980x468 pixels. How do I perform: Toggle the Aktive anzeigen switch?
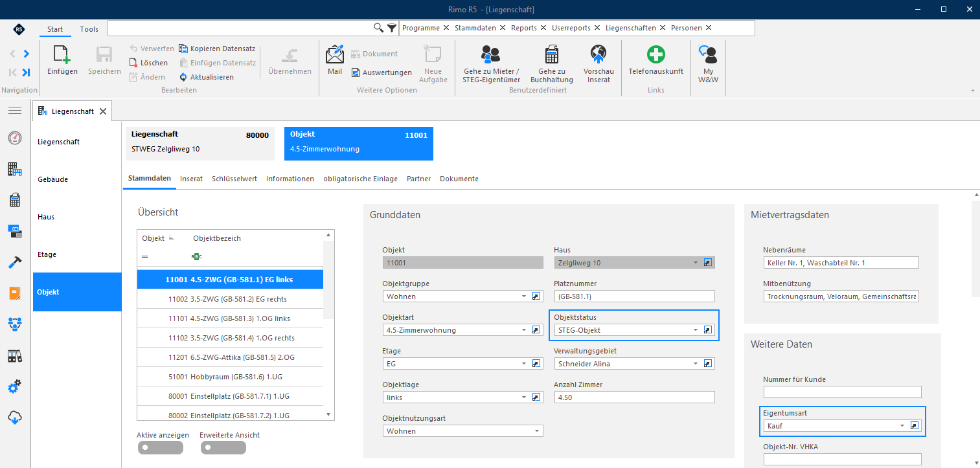click(159, 447)
